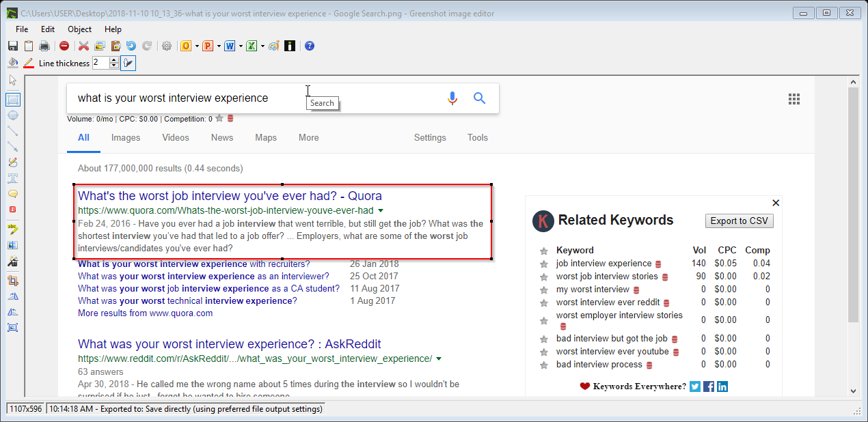The image size is (868, 422).
Task: Activate the Crop tool
Action: click(12, 280)
